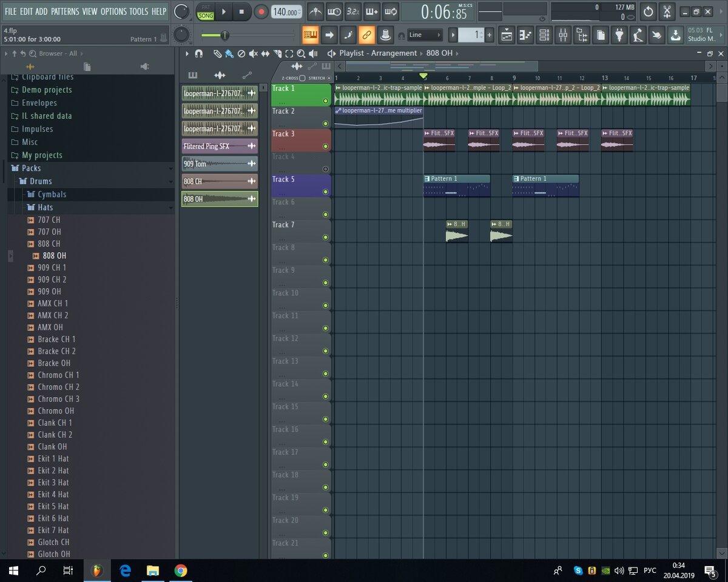Viewport: 728px width, 582px height.
Task: Open the Playlist view icon
Action: click(507, 35)
